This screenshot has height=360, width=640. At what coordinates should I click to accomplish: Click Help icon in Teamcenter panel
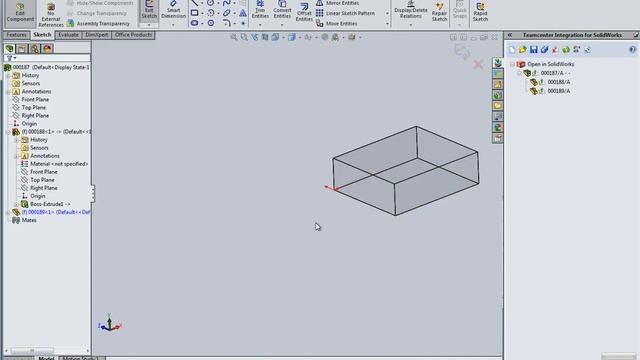(x=632, y=50)
